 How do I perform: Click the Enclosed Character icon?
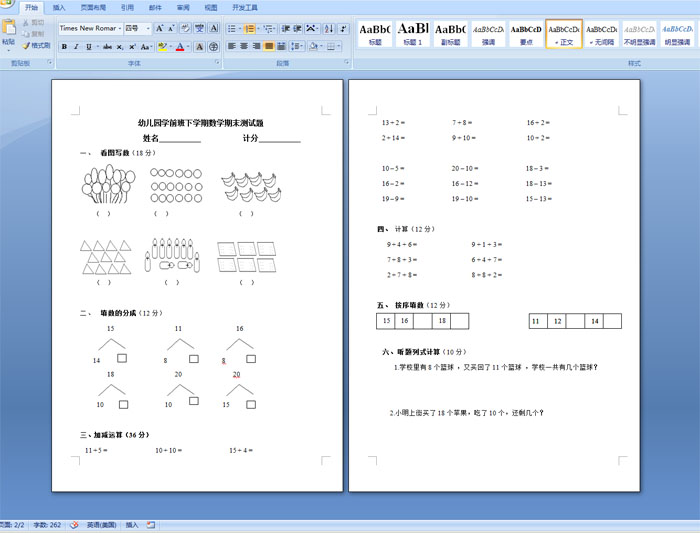(x=214, y=46)
